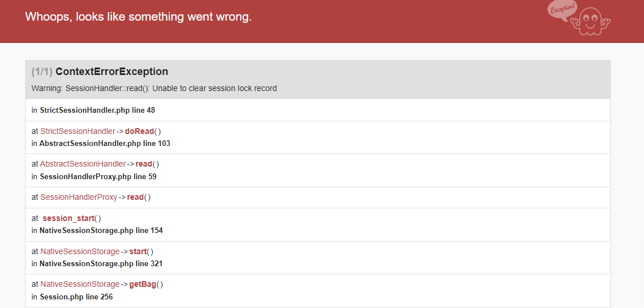This screenshot has height=308, width=644.
Task: Click the session_start function name
Action: point(68,218)
